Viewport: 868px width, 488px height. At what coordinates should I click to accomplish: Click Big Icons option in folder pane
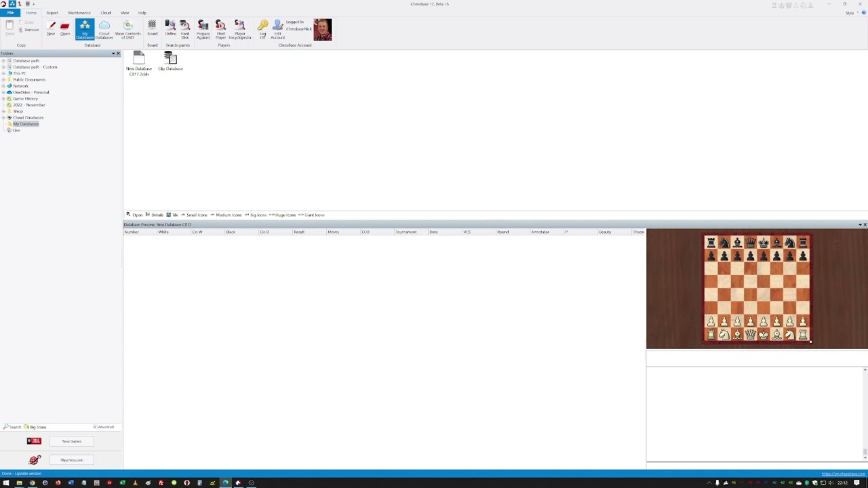click(x=35, y=427)
